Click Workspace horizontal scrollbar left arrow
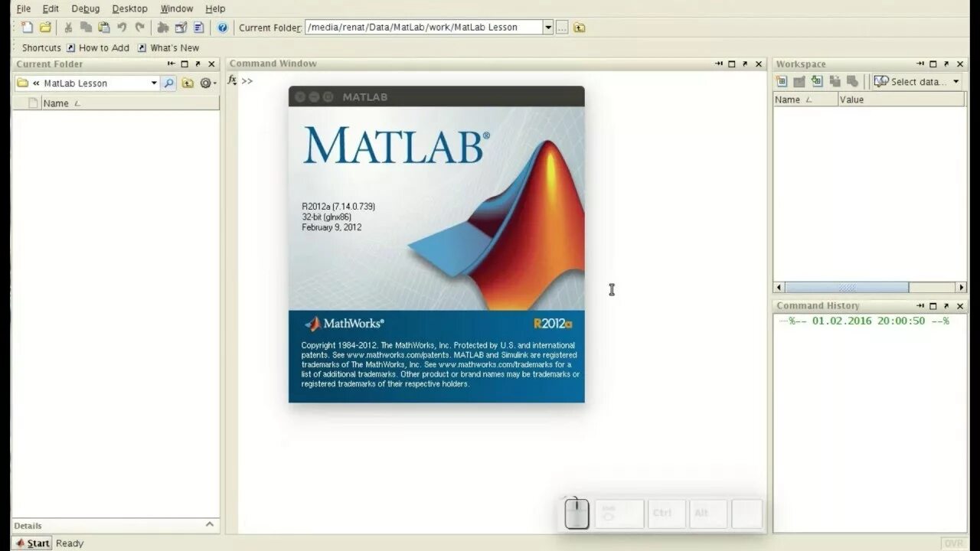This screenshot has width=980, height=551. pyautogui.click(x=779, y=288)
